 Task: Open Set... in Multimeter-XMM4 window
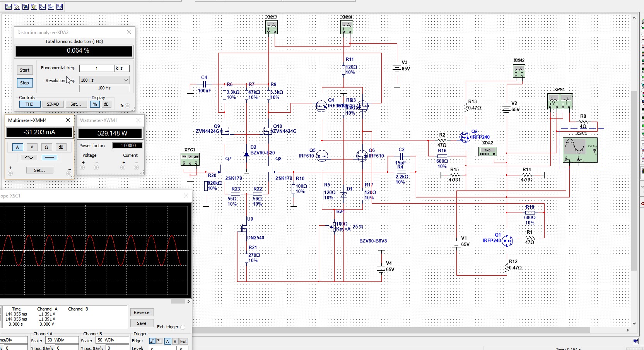tap(39, 170)
